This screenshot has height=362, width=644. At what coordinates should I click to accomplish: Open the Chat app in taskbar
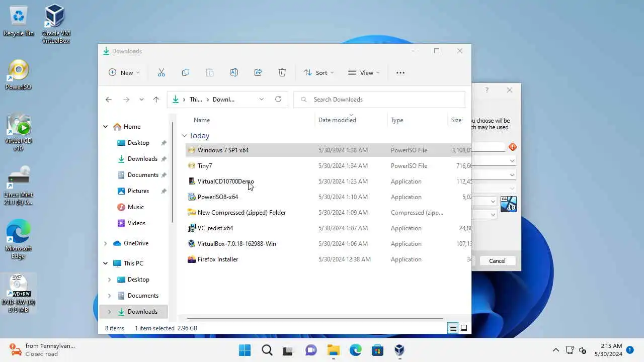(x=311, y=350)
